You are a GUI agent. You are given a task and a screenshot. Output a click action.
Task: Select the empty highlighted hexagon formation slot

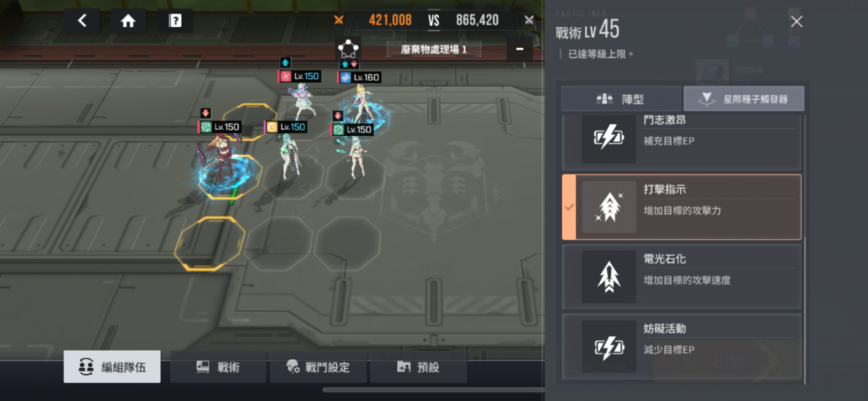point(210,243)
